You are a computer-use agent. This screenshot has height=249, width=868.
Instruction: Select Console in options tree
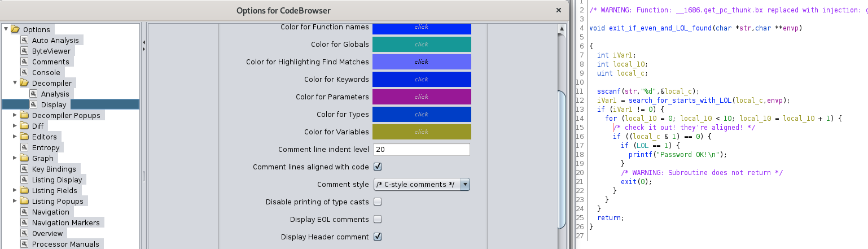pyautogui.click(x=46, y=72)
